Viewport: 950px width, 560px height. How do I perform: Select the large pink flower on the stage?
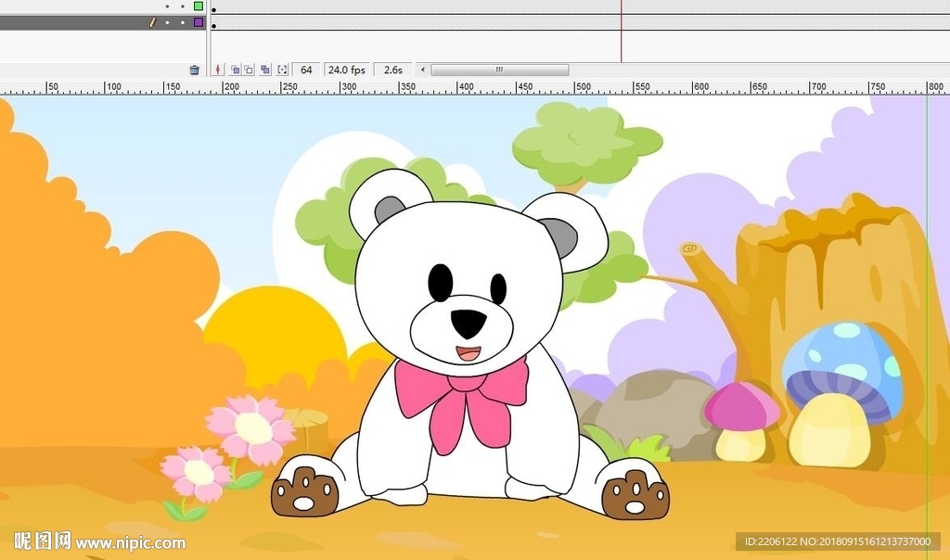(x=250, y=428)
